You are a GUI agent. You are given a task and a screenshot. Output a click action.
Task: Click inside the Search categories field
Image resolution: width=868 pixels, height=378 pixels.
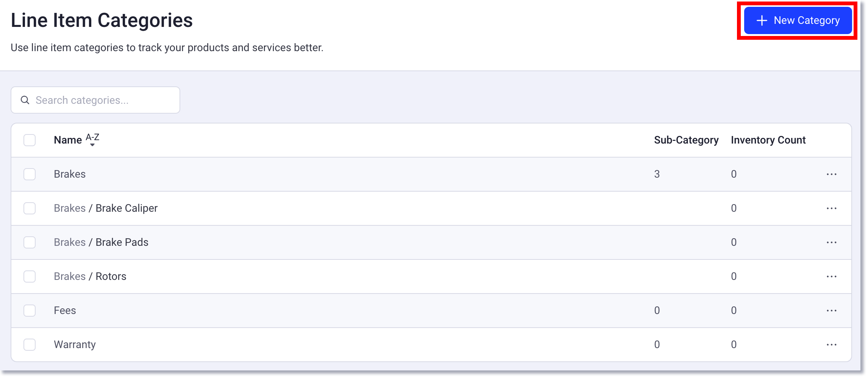pos(95,100)
